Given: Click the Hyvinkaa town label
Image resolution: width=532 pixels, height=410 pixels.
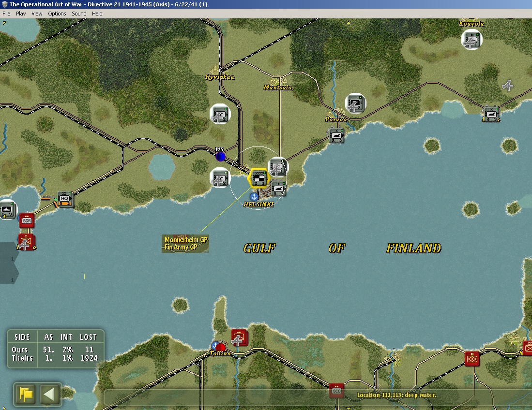Looking at the screenshot, I should [x=219, y=77].
